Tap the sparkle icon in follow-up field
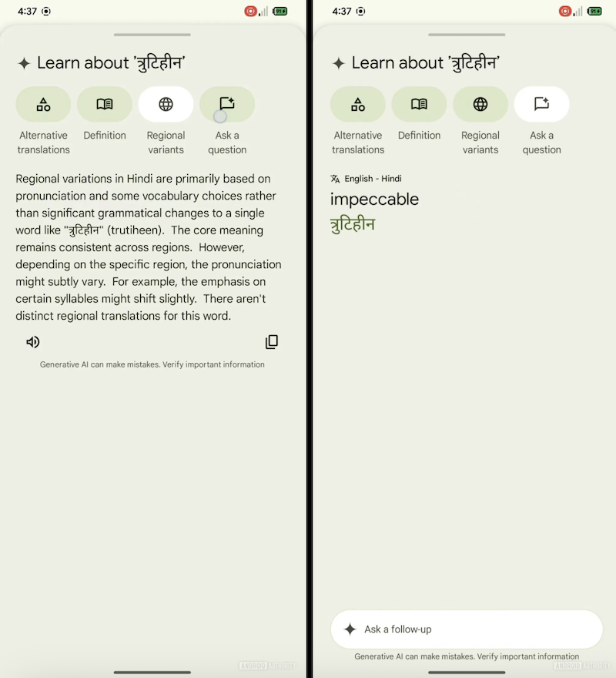 click(350, 629)
